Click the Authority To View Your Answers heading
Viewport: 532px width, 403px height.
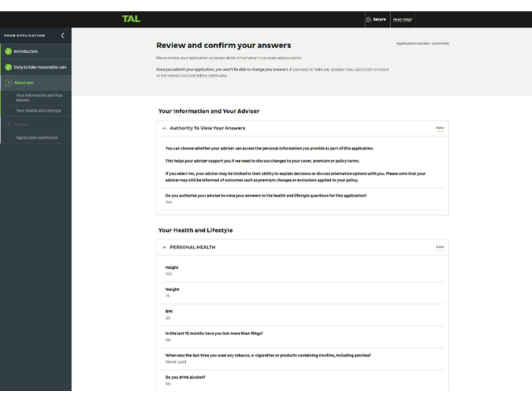207,128
